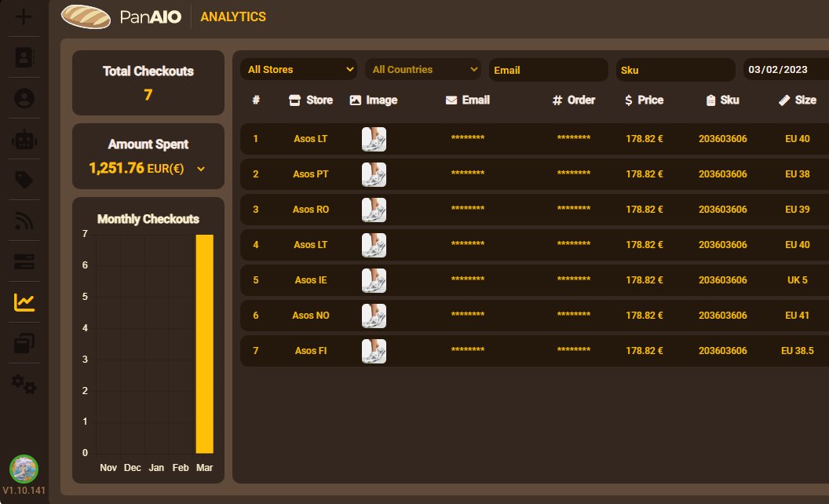Click the Mar label on chart axis
This screenshot has width=829, height=504.
click(x=204, y=468)
